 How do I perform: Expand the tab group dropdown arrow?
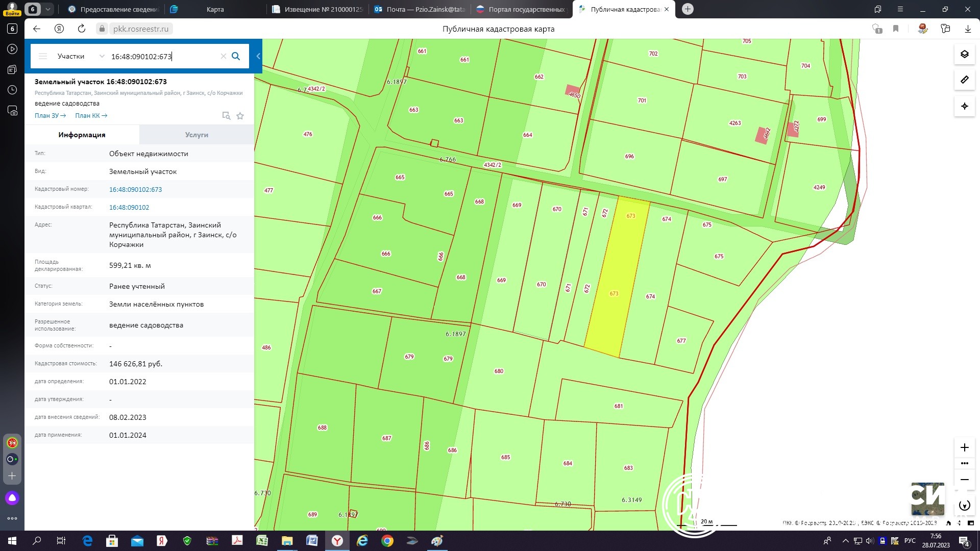[x=47, y=9]
